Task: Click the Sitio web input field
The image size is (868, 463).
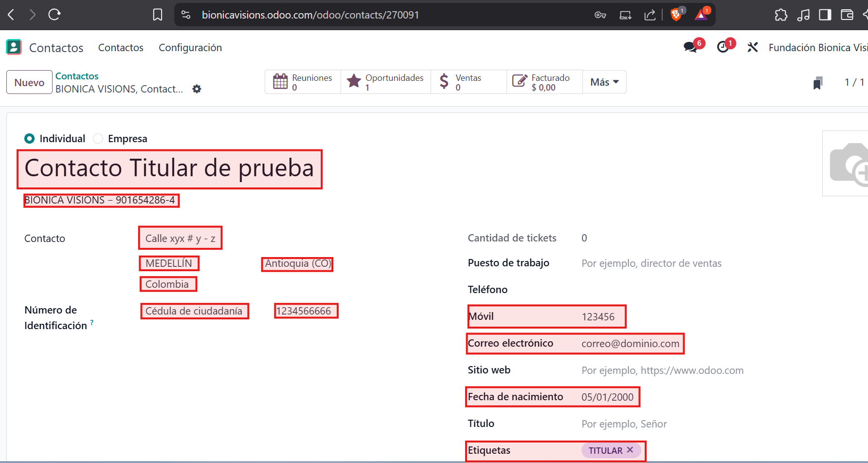Action: coord(662,370)
